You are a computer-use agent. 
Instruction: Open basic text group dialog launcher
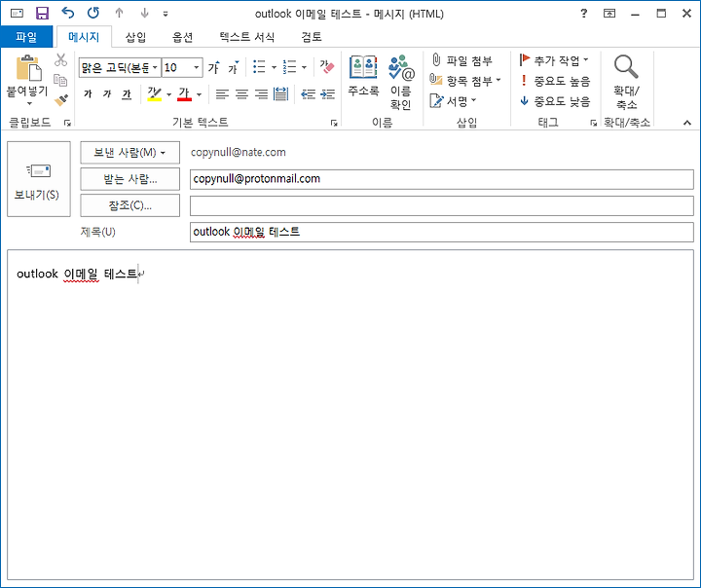click(334, 123)
